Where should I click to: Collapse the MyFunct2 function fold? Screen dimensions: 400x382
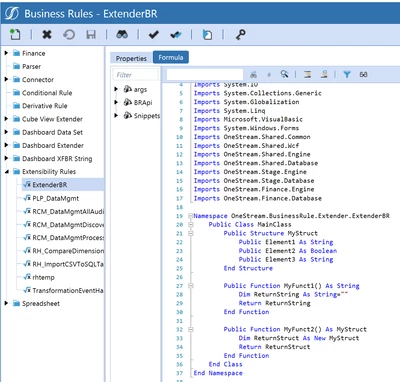click(x=191, y=329)
